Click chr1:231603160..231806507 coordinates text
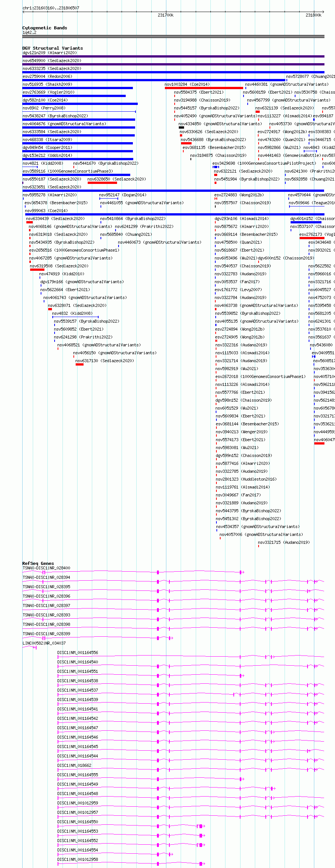Viewport: 335px width, 868px height. 51,8
